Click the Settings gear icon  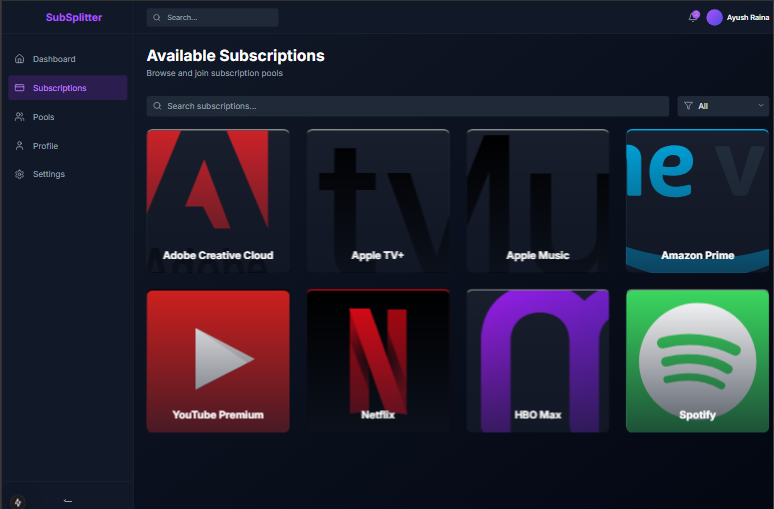click(20, 174)
